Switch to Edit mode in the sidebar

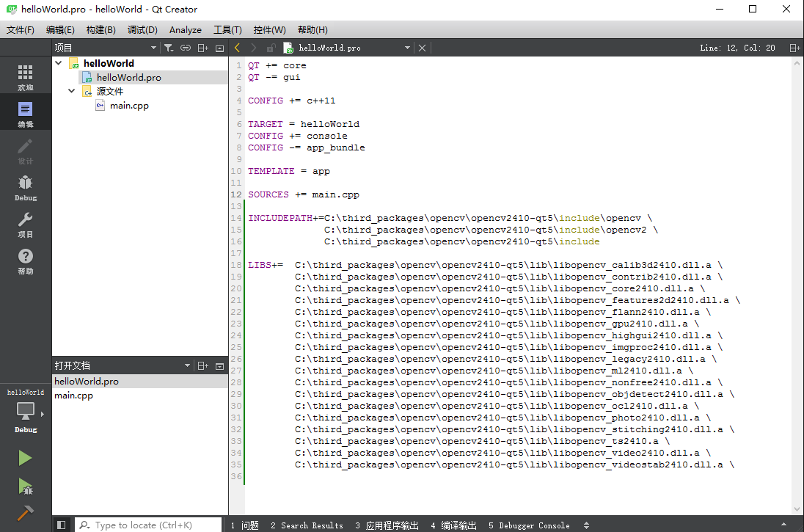tap(25, 114)
